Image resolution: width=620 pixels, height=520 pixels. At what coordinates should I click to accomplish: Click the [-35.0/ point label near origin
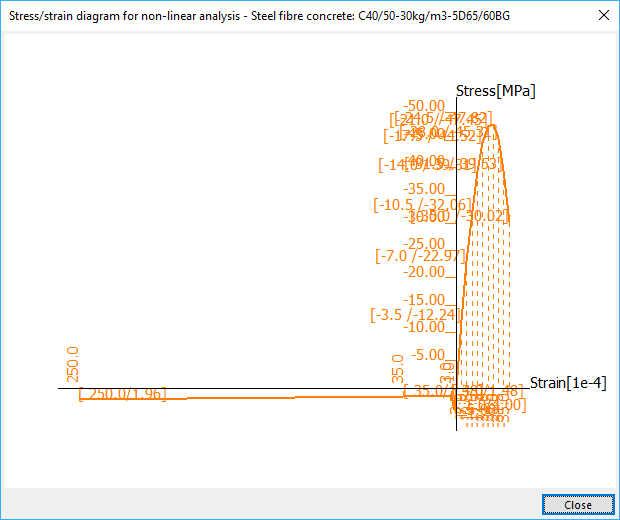pos(426,391)
